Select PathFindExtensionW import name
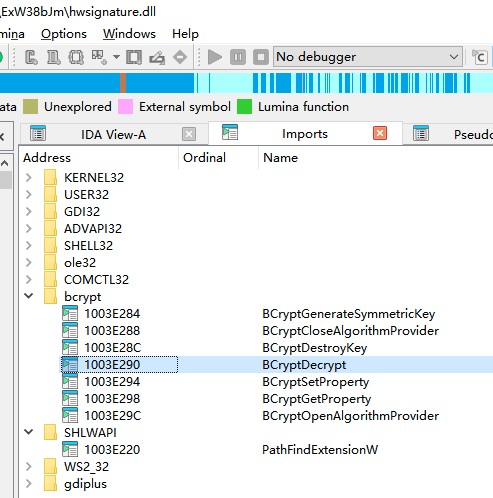The height and width of the screenshot is (498, 493). pos(320,450)
